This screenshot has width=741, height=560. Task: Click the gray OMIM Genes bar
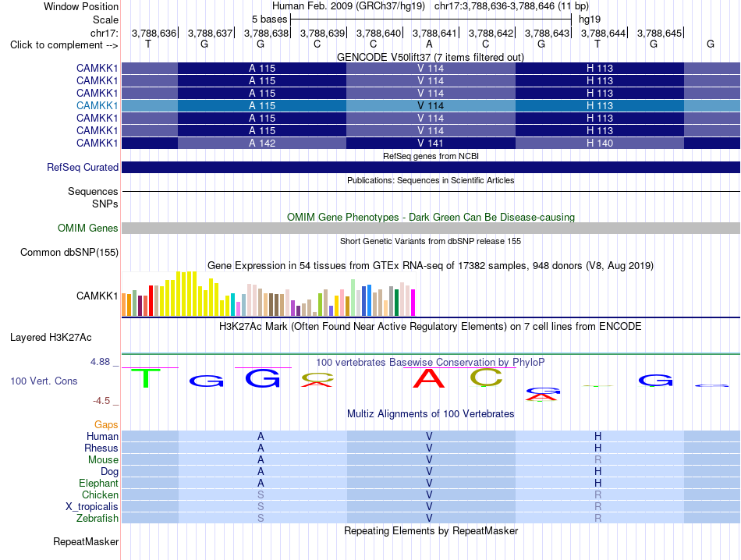click(431, 229)
